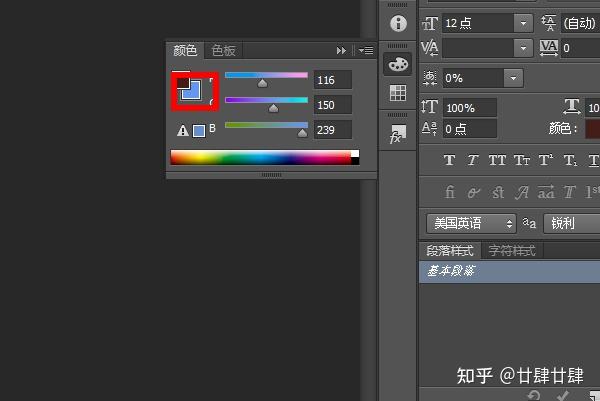Viewport: 600px width, 401px height.
Task: Open the Swatches grid panel icon
Action: pyautogui.click(x=398, y=93)
